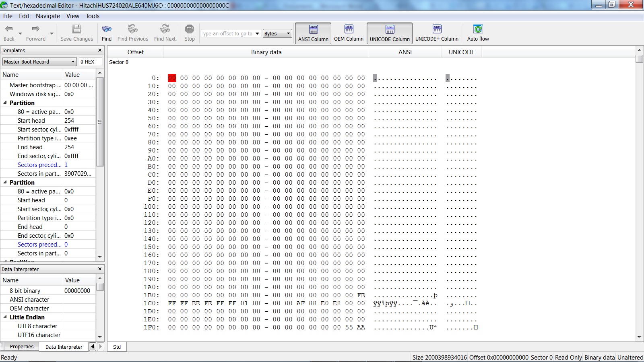Select the UTF16 character row
644x362 pixels.
point(48,335)
